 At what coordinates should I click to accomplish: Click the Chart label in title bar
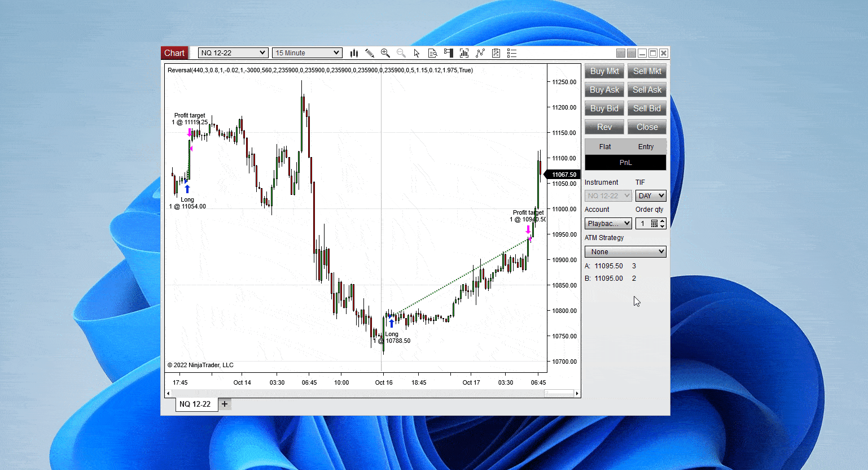click(174, 53)
